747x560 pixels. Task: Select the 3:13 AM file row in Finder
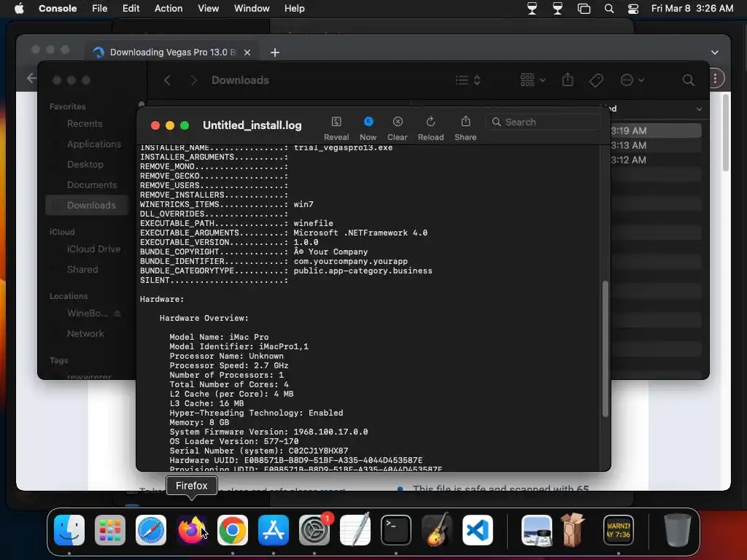coord(656,145)
